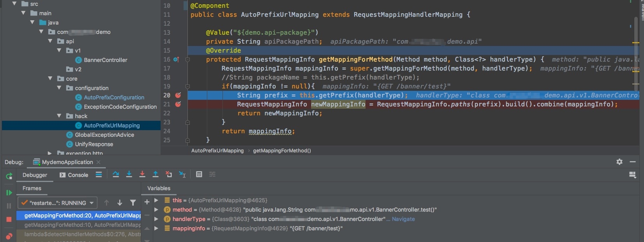644x242 pixels.
Task: Rerun MydemoApplication debug session
Action: 9,176
